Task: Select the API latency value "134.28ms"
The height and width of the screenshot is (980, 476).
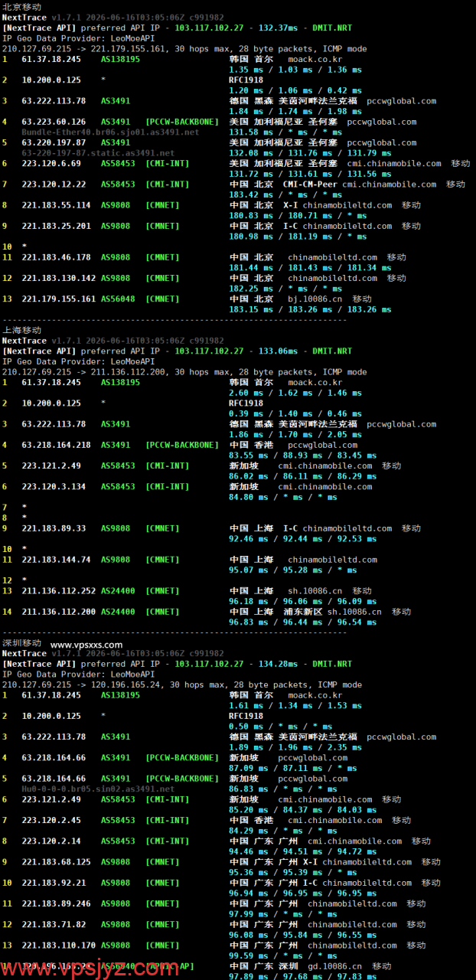Action: (x=279, y=664)
